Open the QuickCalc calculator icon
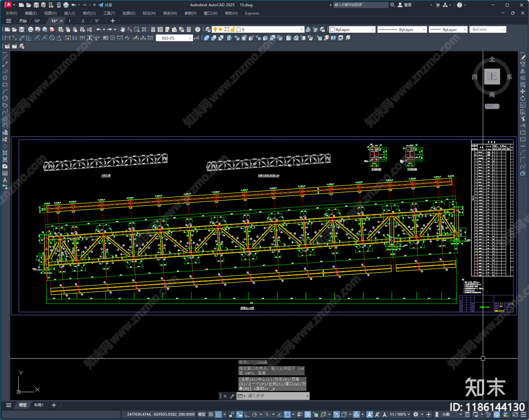The image size is (529, 420). [189, 29]
